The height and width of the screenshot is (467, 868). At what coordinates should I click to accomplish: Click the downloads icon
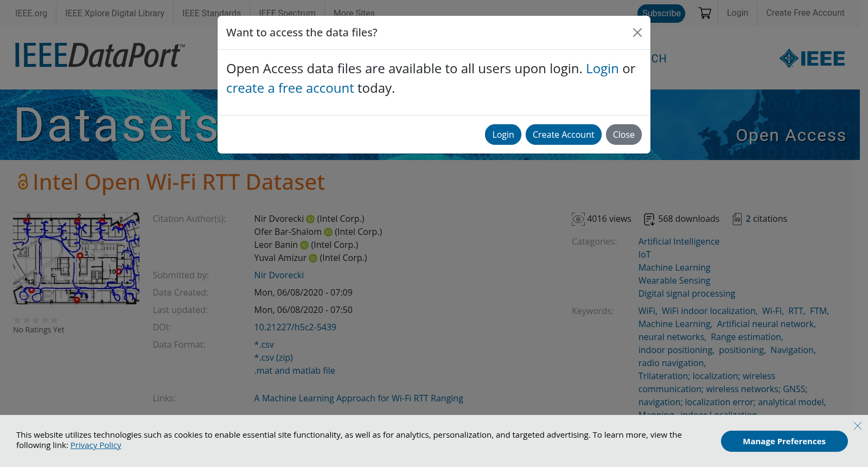click(x=649, y=219)
